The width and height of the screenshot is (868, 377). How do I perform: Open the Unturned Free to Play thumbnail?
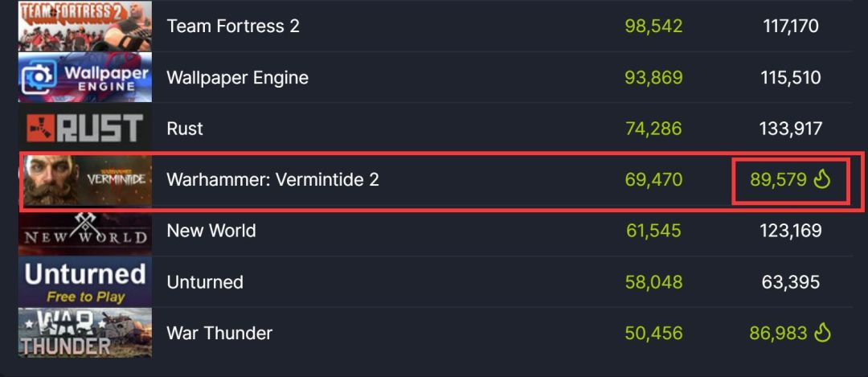pyautogui.click(x=85, y=282)
